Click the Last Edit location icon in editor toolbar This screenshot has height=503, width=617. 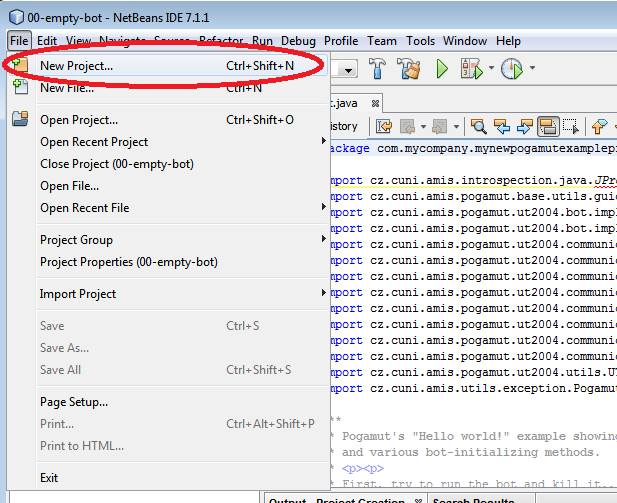tap(384, 127)
